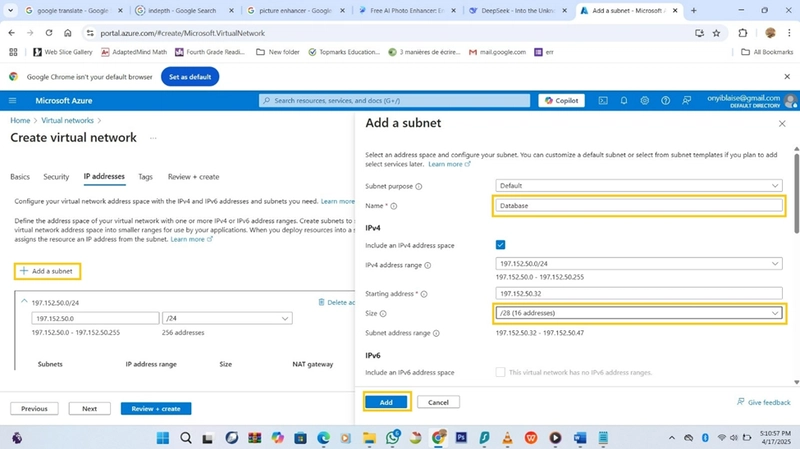Viewport: 800px width, 449px height.
Task: Select the IP addresses tab
Action: coord(104,177)
